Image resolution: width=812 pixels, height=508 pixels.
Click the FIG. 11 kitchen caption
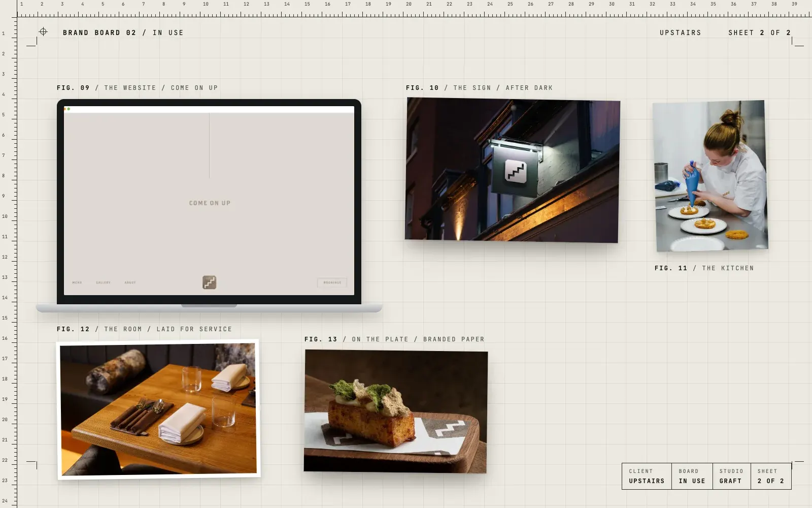(704, 268)
